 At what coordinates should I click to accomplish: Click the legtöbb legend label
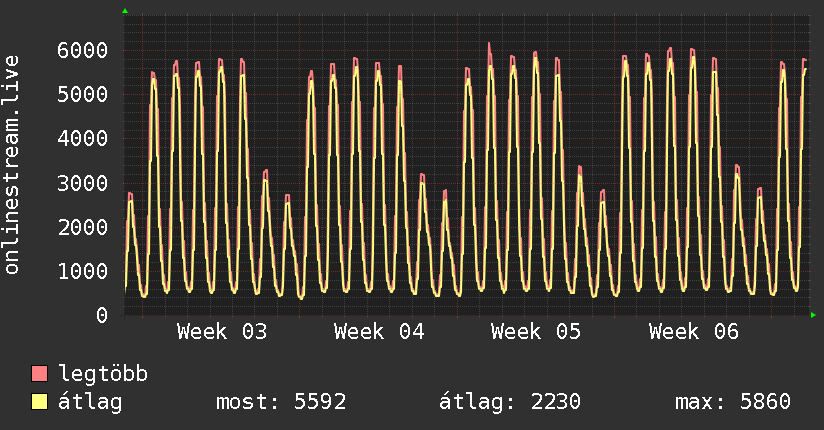[104, 375]
